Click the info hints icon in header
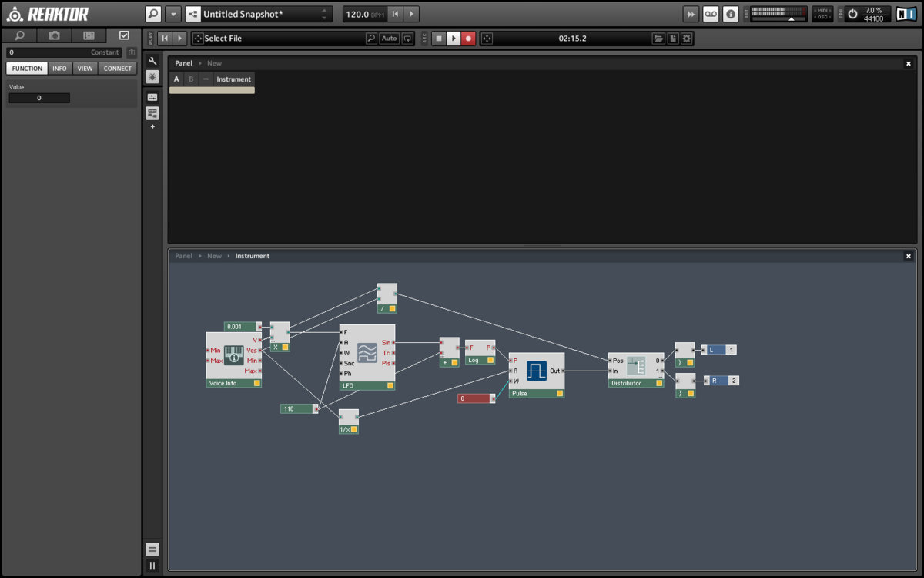 tap(731, 14)
